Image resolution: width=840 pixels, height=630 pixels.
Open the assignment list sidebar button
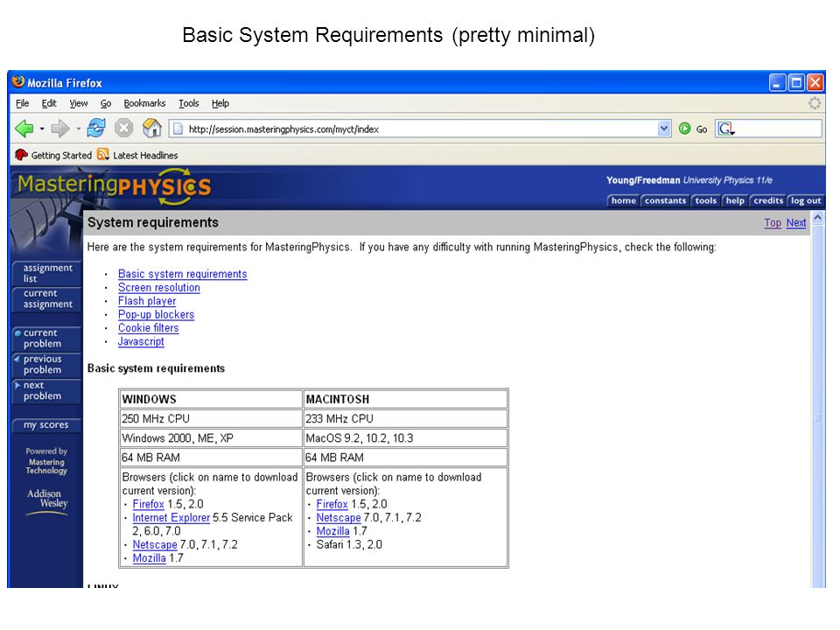46,273
